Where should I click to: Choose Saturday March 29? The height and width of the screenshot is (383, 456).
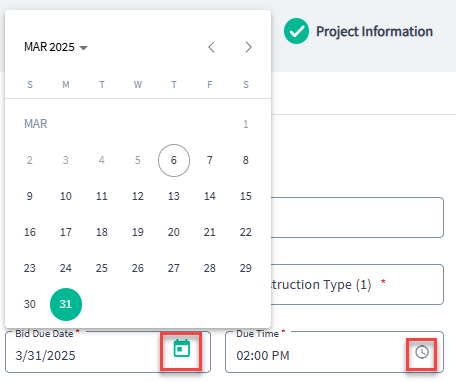246,268
